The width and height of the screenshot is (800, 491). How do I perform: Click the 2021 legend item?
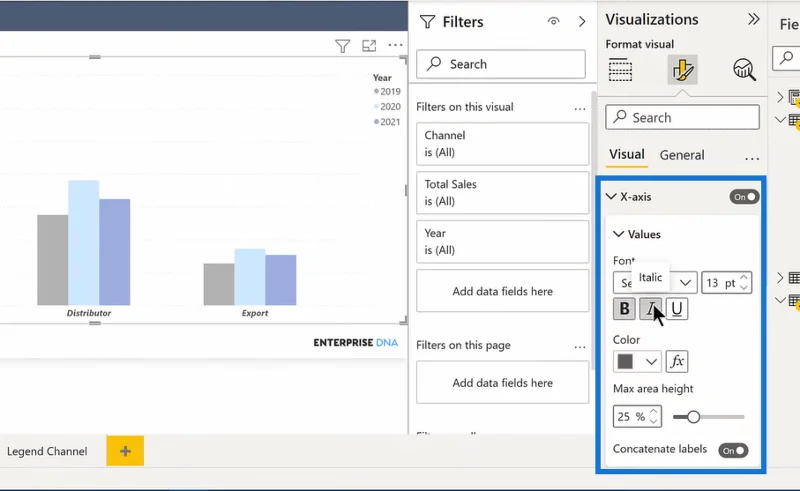[387, 122]
